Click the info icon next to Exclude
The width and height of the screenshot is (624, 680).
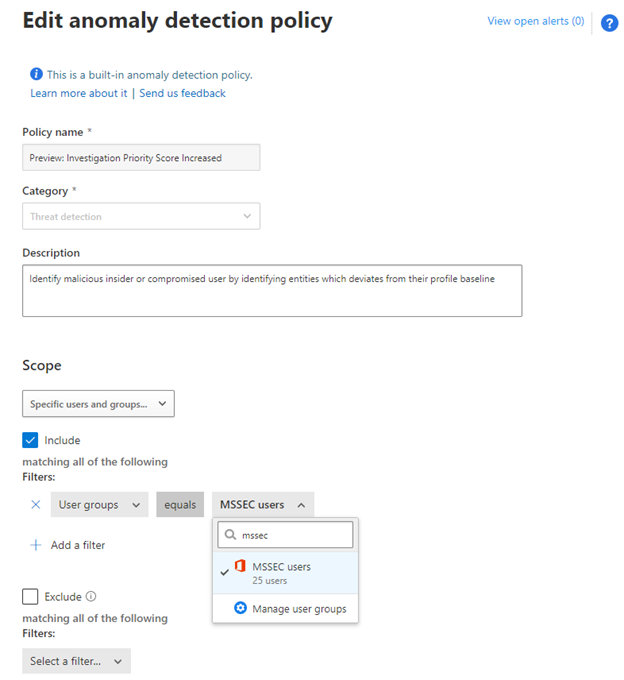91,597
